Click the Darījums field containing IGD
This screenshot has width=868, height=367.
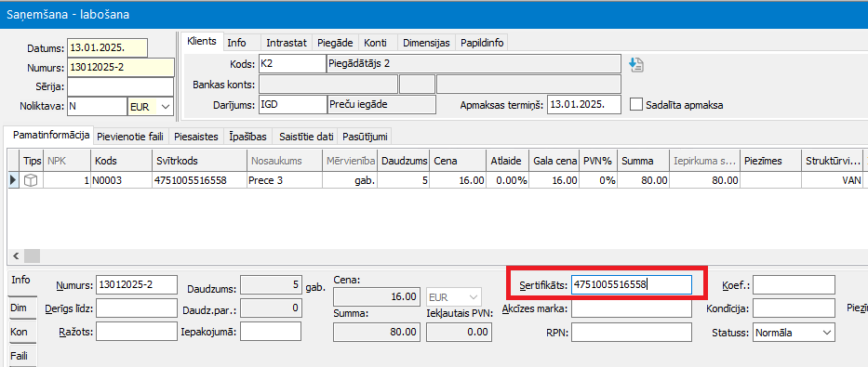(292, 104)
